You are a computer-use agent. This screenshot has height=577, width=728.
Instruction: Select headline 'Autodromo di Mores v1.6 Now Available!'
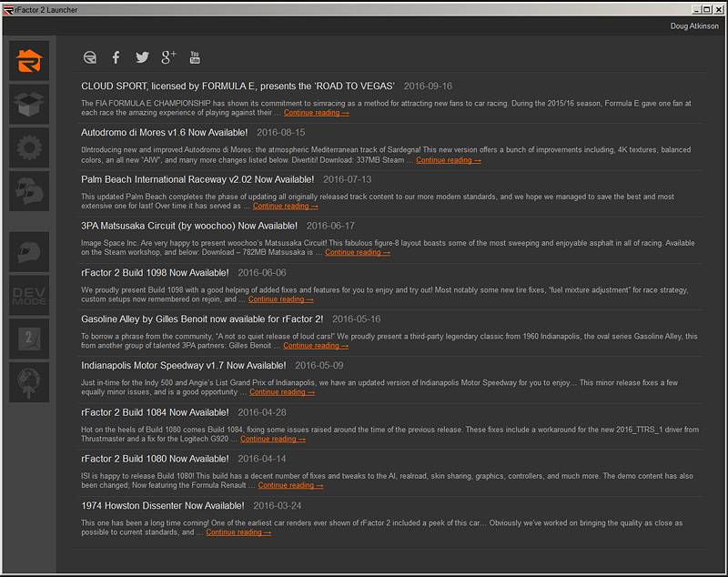pos(165,133)
